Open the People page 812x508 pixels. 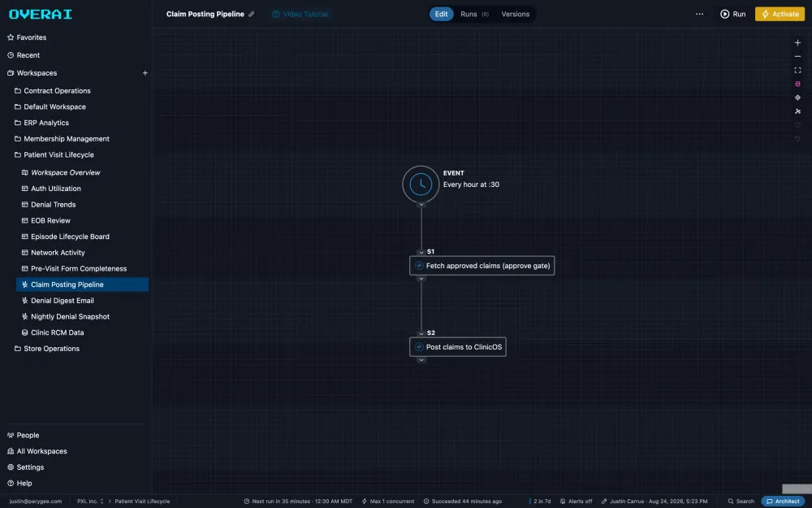point(24,435)
